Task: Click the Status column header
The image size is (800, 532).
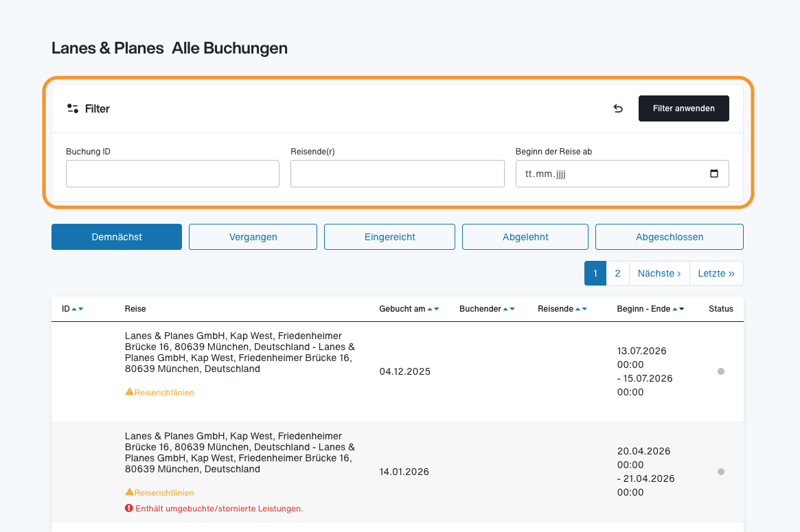Action: coord(721,309)
